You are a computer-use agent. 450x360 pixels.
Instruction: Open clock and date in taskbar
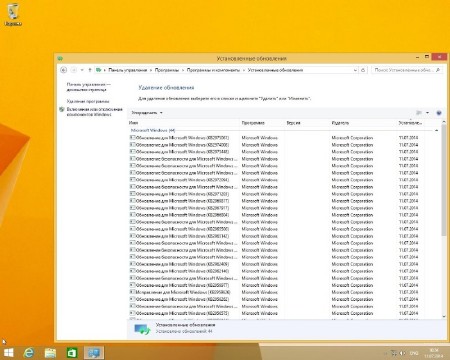point(434,353)
